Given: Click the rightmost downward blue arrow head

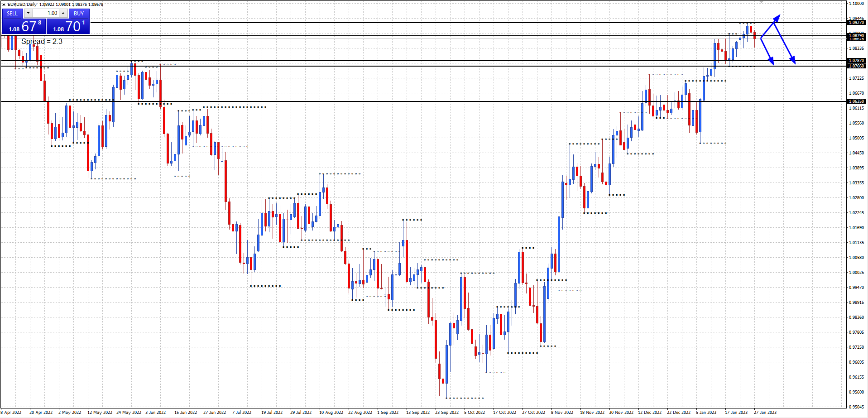Looking at the screenshot, I should click(793, 60).
